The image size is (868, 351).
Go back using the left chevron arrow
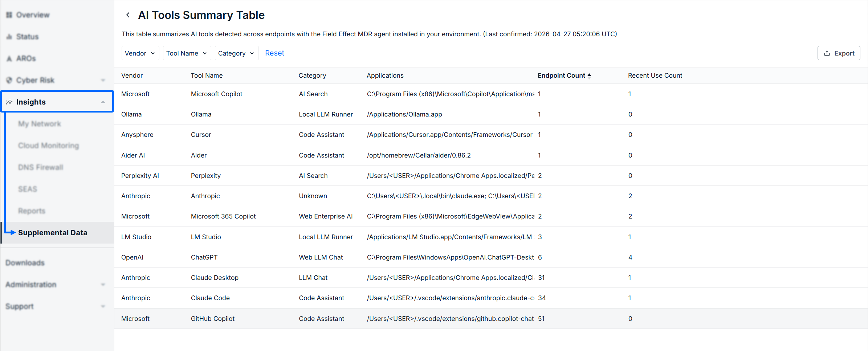[x=128, y=15]
